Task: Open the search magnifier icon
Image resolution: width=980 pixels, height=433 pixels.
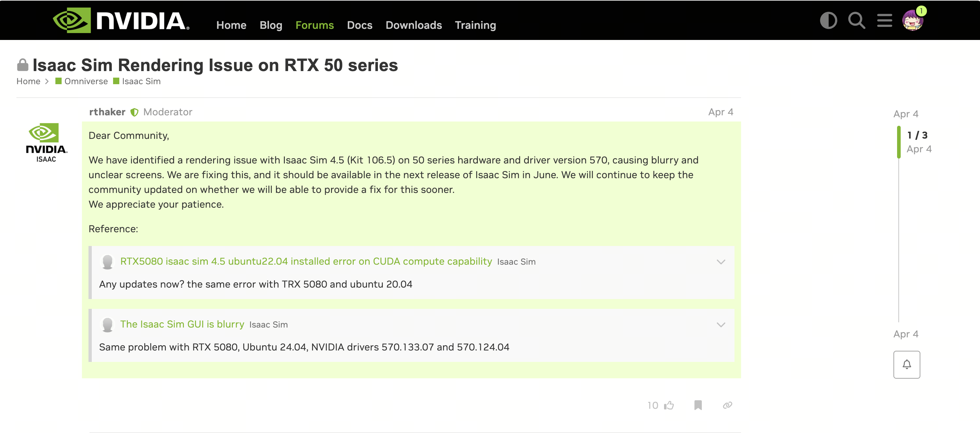Action: point(856,21)
